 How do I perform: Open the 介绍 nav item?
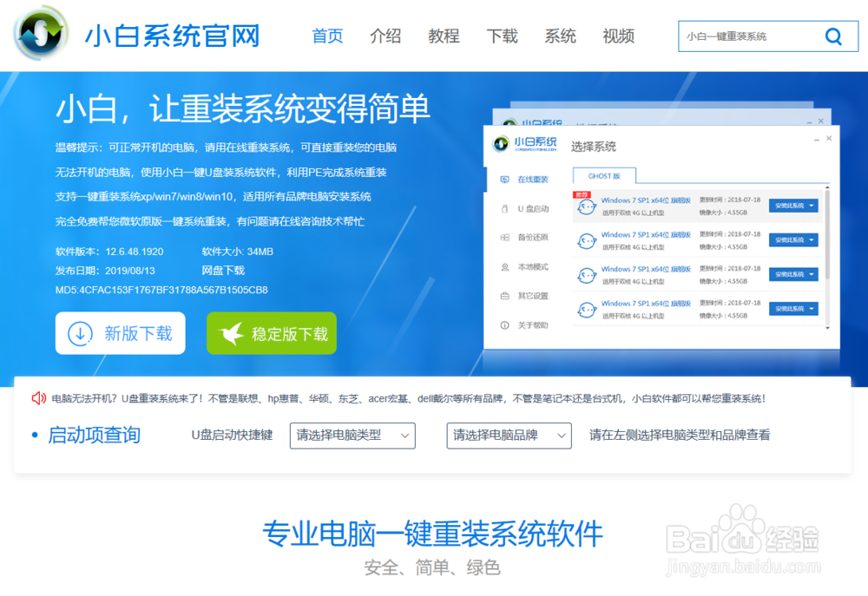click(385, 36)
